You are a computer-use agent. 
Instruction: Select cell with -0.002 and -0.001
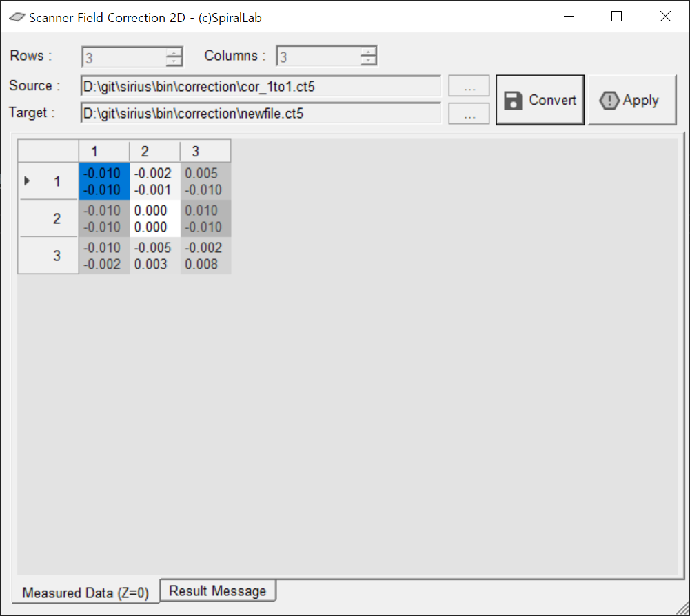(x=155, y=181)
